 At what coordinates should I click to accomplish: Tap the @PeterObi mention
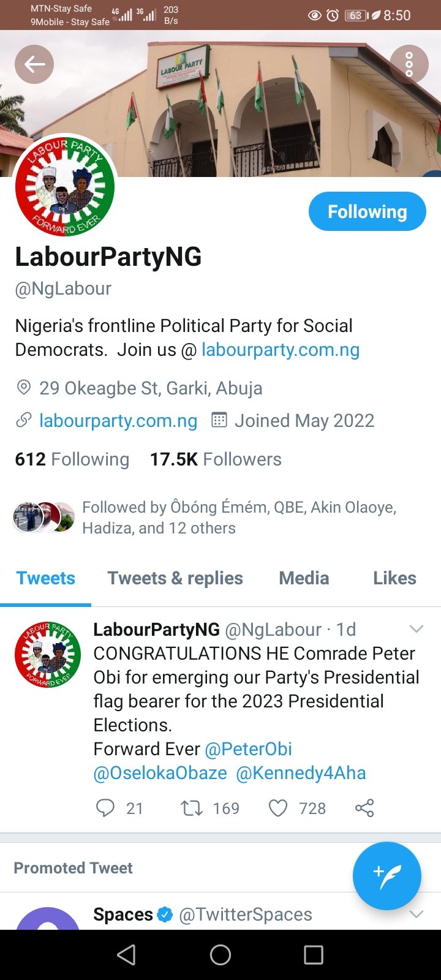click(x=248, y=749)
